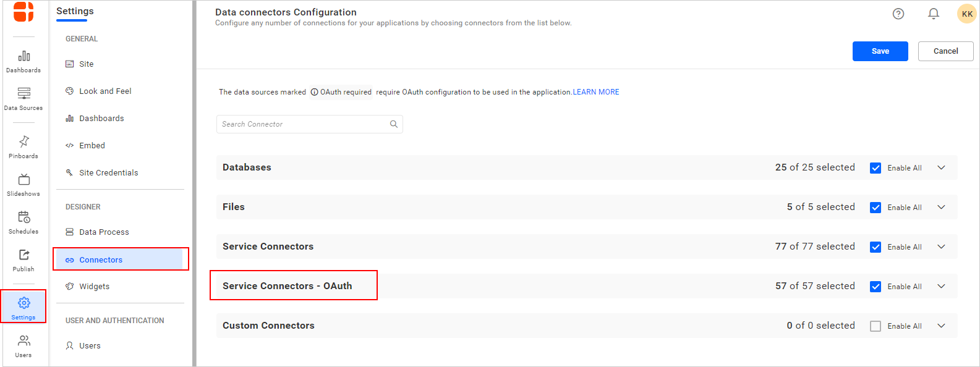Open the Site Credentials settings item
This screenshot has width=980, height=367.
(x=108, y=173)
